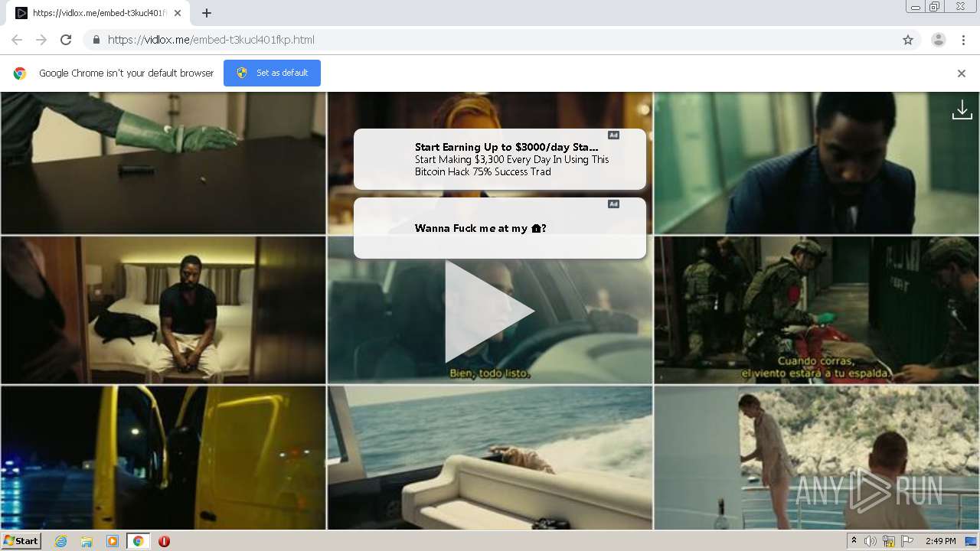
Task: View site info via the lock icon
Action: click(96, 40)
